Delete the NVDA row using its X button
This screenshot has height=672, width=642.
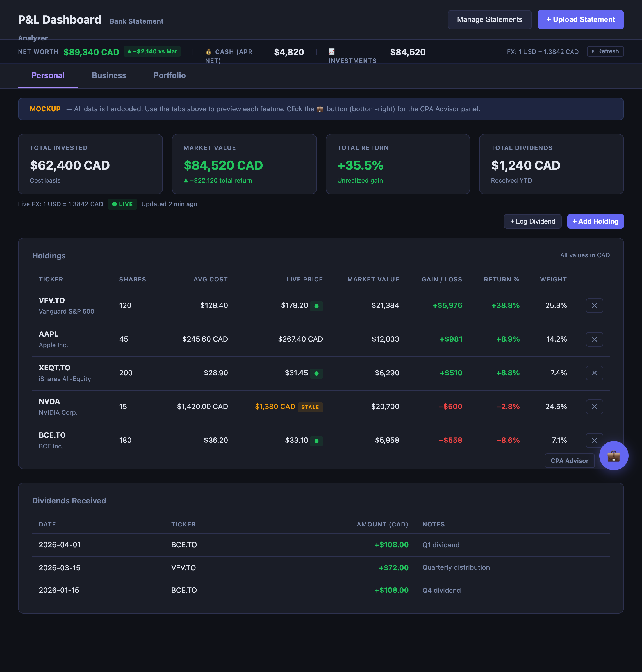pyautogui.click(x=594, y=407)
